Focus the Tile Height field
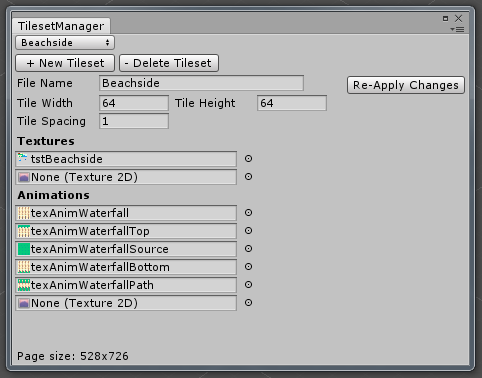 (x=292, y=103)
